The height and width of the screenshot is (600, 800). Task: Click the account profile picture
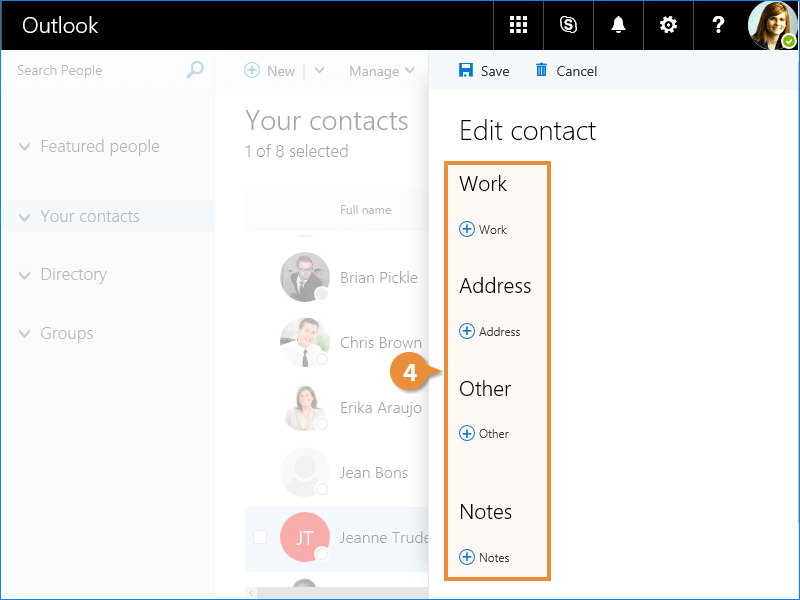(772, 25)
